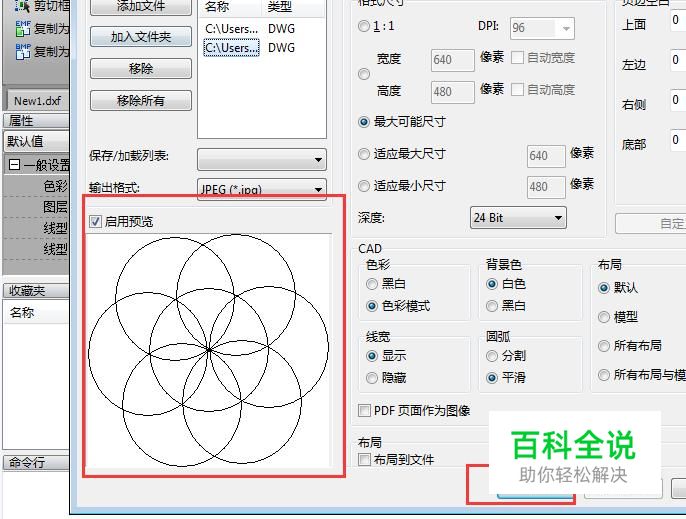Select the 色彩 property row
Screen dimensions: 686x519
coord(36,186)
